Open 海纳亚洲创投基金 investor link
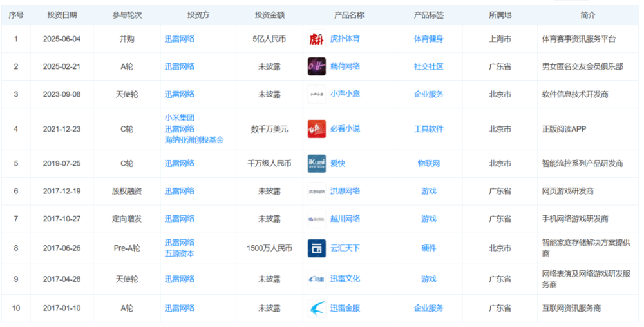The width and height of the screenshot is (644, 327). (194, 140)
